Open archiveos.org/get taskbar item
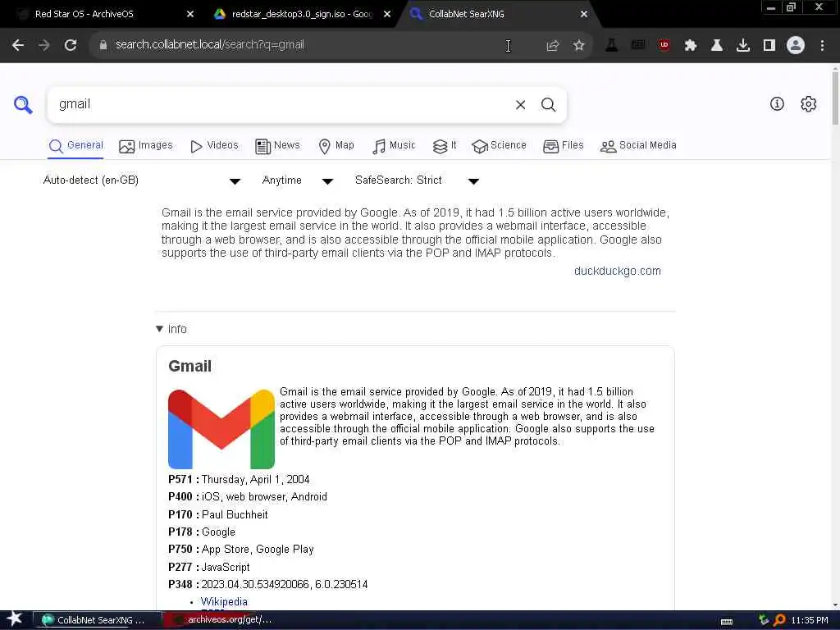Screen dimensions: 840x630 (x=223, y=619)
